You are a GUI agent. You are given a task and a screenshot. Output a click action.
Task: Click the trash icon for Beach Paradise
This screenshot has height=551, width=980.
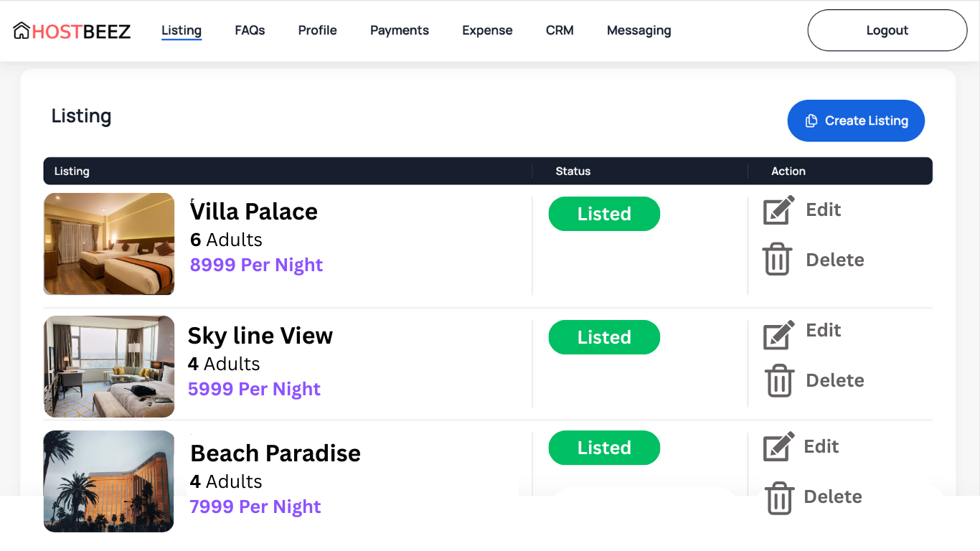tap(778, 497)
